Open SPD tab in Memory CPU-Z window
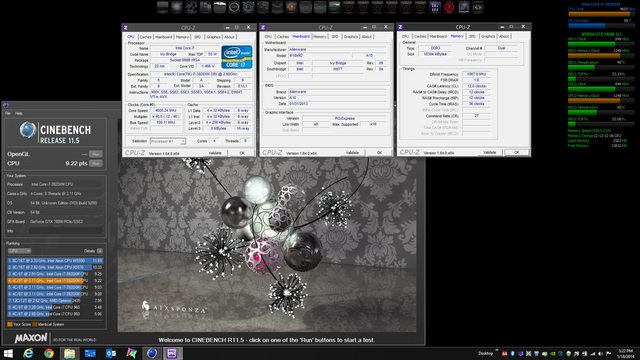This screenshot has height=360, width=640. click(472, 36)
